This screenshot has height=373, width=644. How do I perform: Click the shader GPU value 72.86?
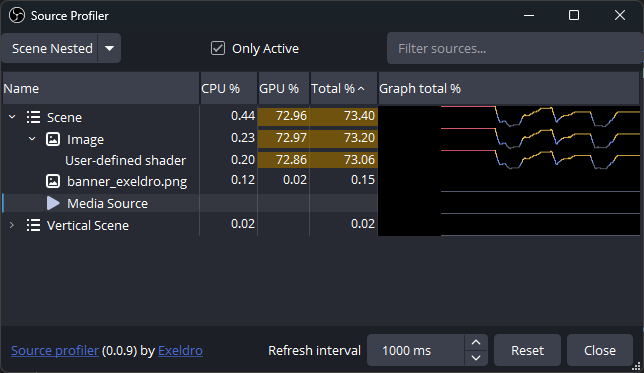[291, 159]
